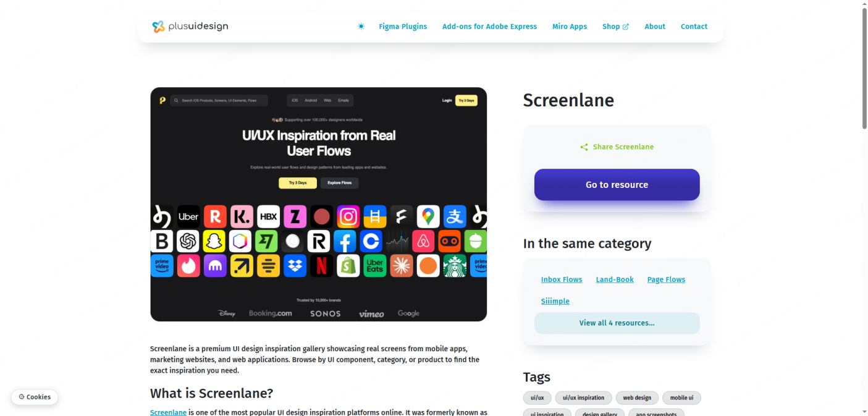Click the Uber Eats icon in the preview
The image size is (868, 416).
pyautogui.click(x=375, y=266)
